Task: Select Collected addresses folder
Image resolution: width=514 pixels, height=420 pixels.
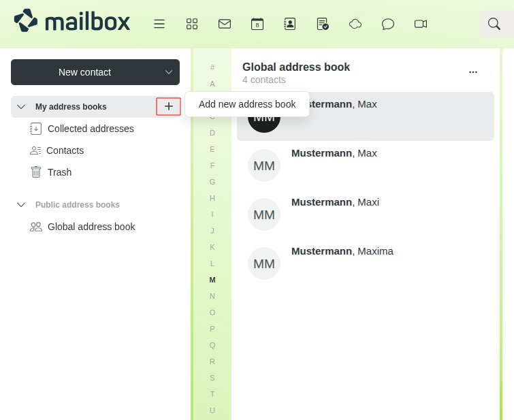Action: pos(90,129)
